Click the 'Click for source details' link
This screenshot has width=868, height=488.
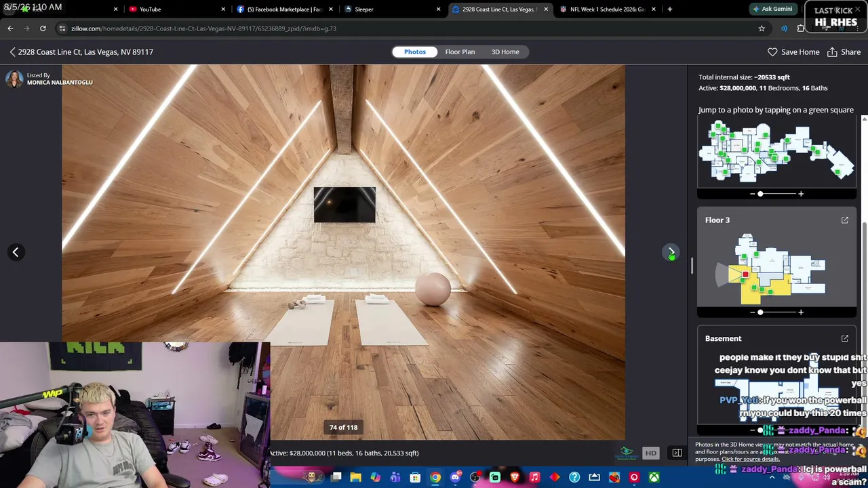tap(751, 460)
